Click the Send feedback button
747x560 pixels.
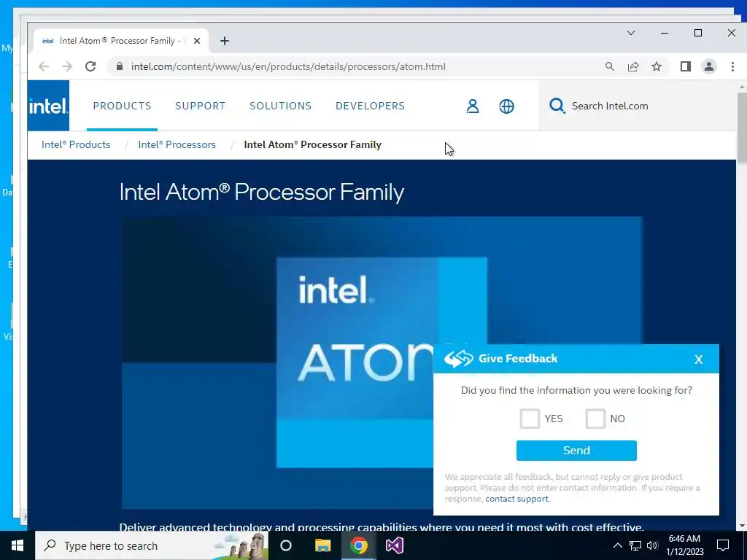[x=576, y=451]
